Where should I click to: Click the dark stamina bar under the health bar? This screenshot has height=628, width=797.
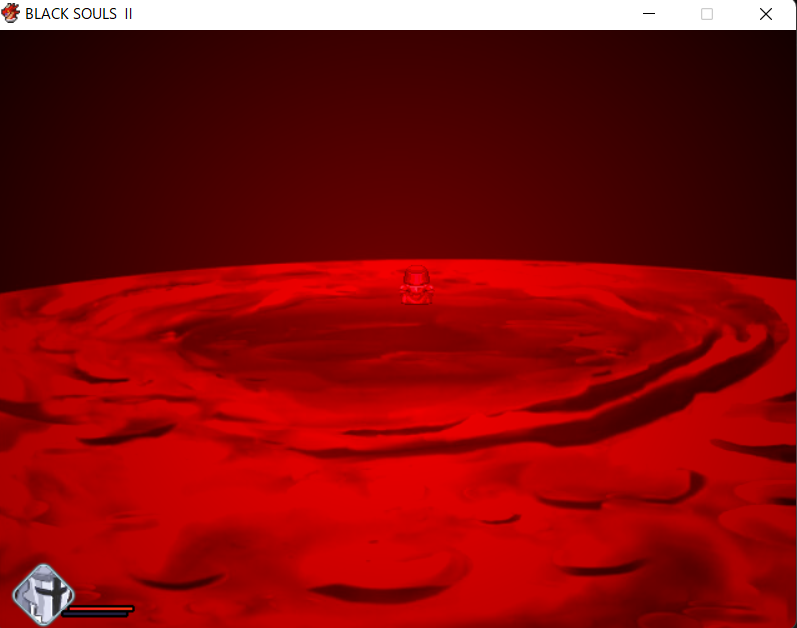(x=95, y=614)
